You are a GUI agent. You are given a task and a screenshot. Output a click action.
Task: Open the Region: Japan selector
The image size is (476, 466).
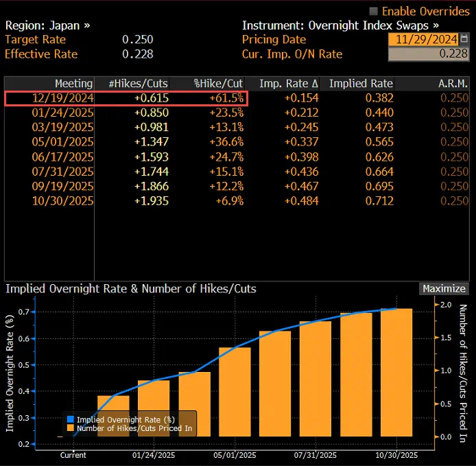(47, 25)
